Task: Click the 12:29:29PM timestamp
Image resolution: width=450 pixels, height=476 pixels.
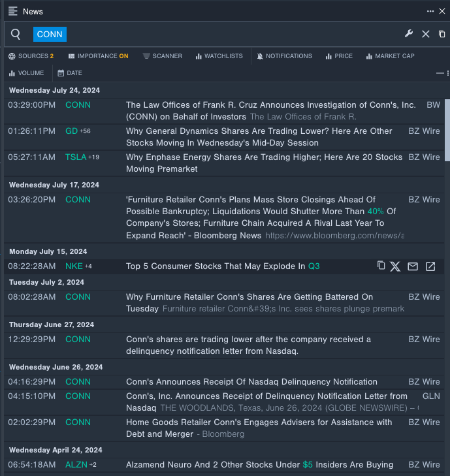Action: (x=32, y=340)
